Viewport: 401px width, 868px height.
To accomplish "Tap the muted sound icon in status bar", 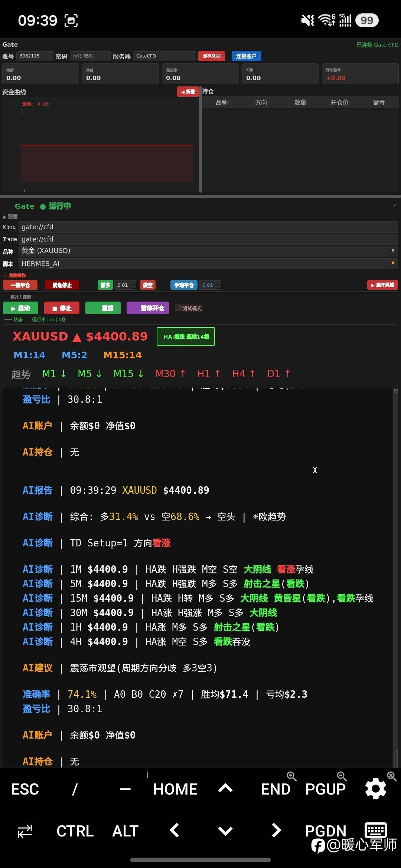I will point(307,20).
